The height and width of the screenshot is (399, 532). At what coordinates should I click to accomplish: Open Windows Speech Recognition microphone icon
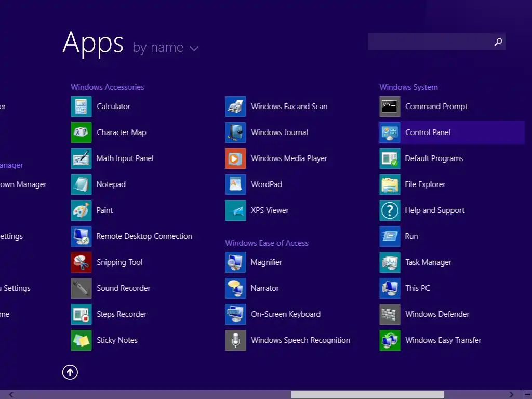tap(235, 340)
